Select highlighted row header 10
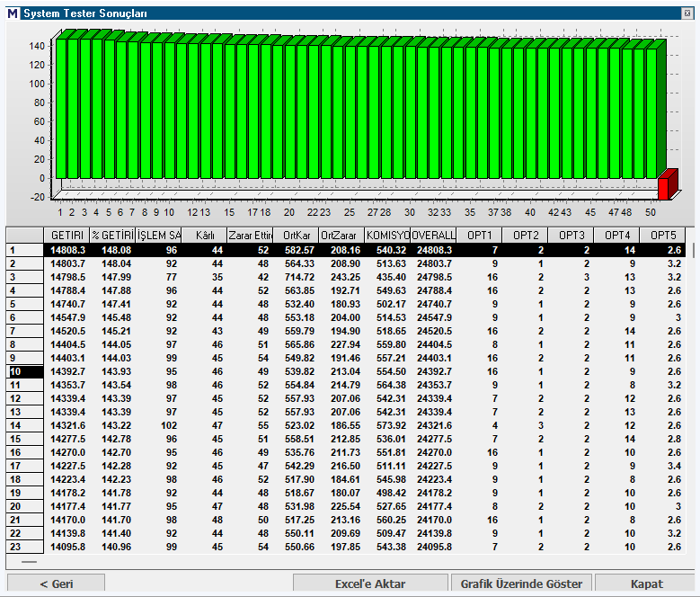 coord(25,371)
